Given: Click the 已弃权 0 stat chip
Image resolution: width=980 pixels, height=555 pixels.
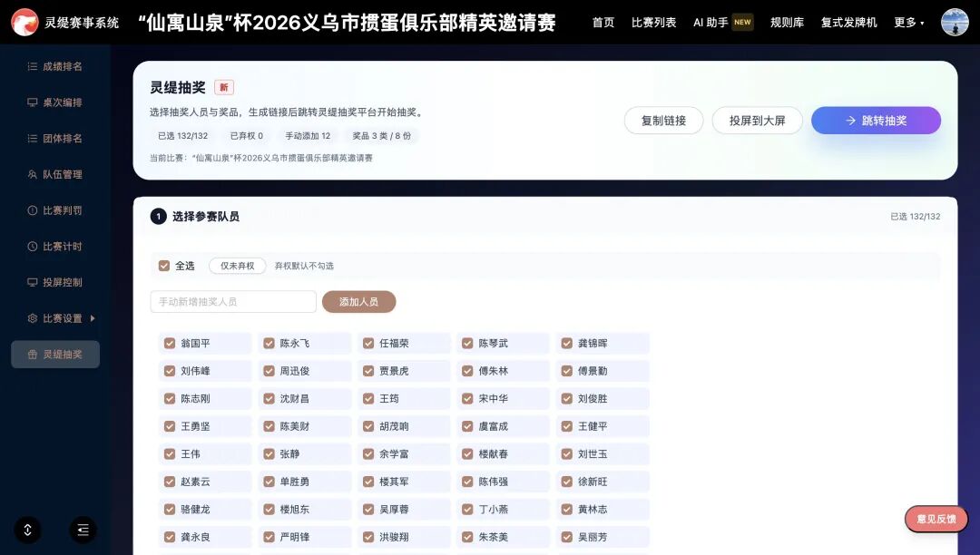Looking at the screenshot, I should 246,135.
